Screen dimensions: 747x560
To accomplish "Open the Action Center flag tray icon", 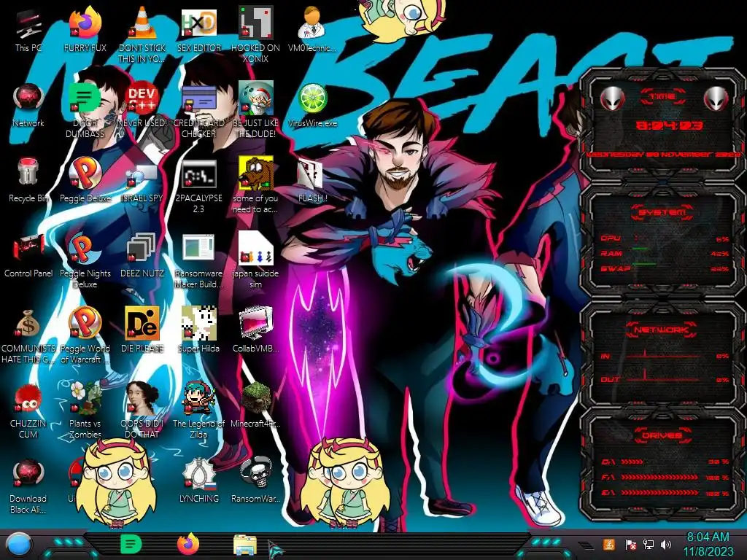I will [x=631, y=544].
